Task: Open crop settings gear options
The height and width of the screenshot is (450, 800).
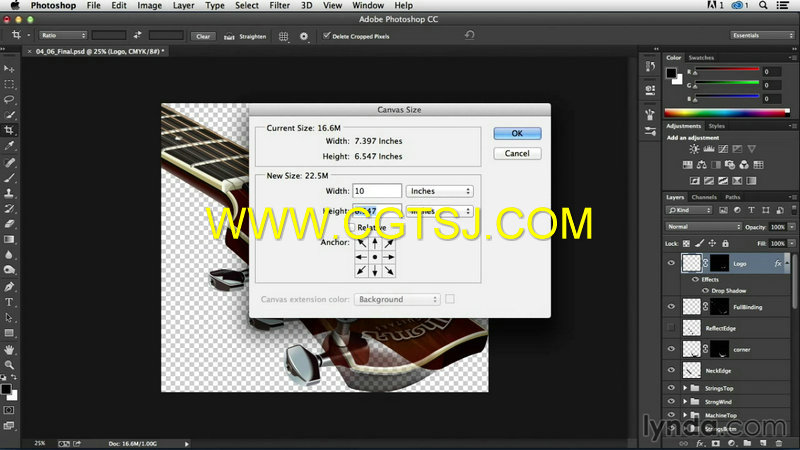Action: coord(304,36)
